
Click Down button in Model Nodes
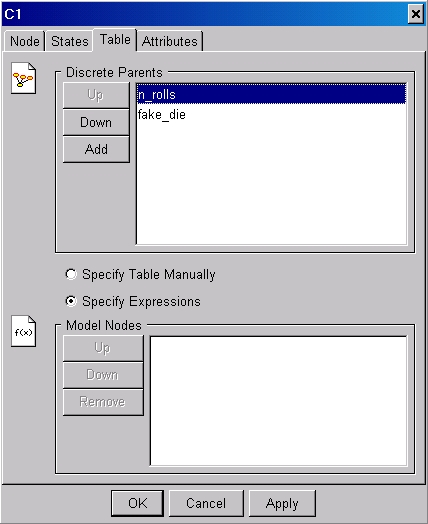pos(103,375)
